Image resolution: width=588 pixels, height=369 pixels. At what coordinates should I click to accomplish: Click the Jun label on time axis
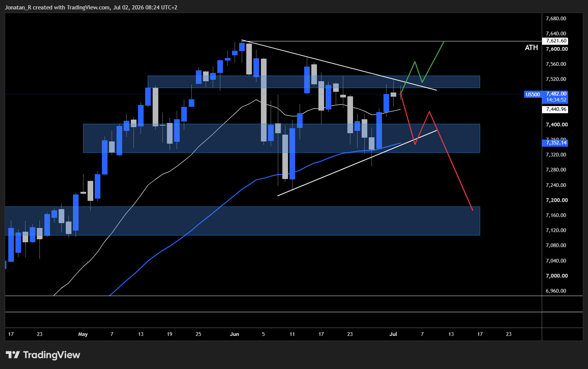(234, 334)
